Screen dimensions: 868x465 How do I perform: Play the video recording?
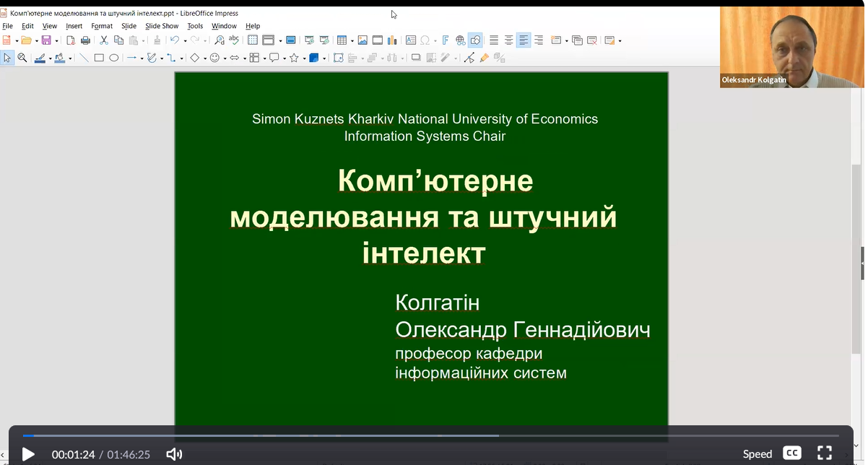tap(28, 453)
